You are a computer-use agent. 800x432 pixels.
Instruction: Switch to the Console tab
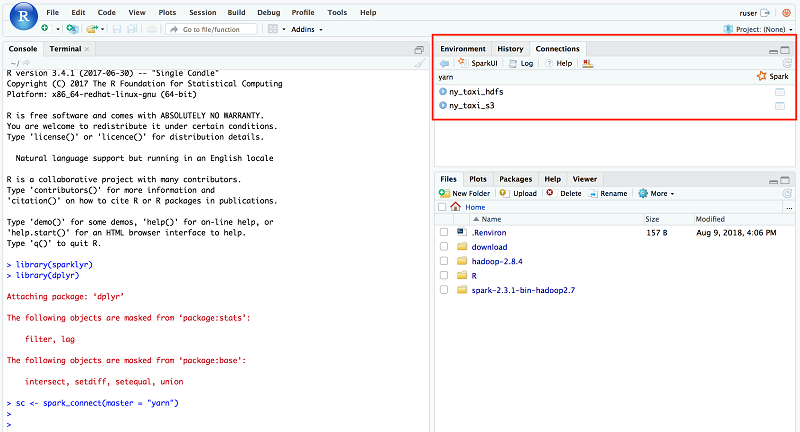(23, 49)
